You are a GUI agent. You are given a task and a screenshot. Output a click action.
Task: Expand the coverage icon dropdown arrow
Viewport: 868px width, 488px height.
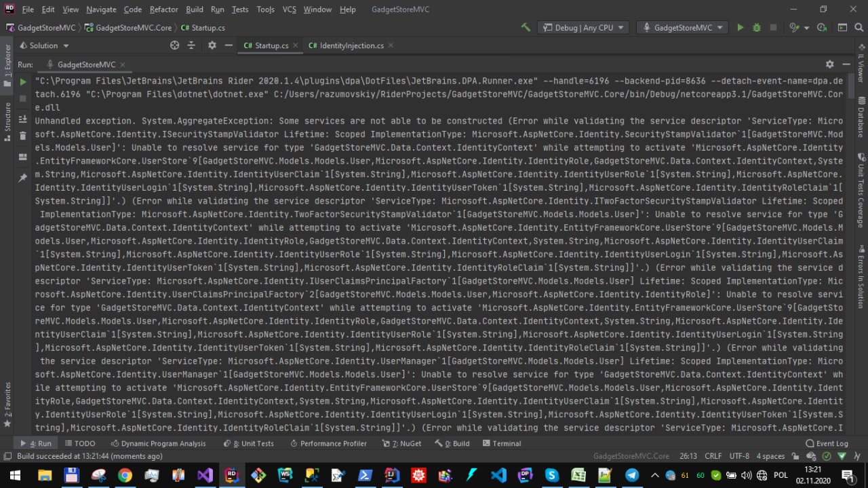[x=806, y=29]
